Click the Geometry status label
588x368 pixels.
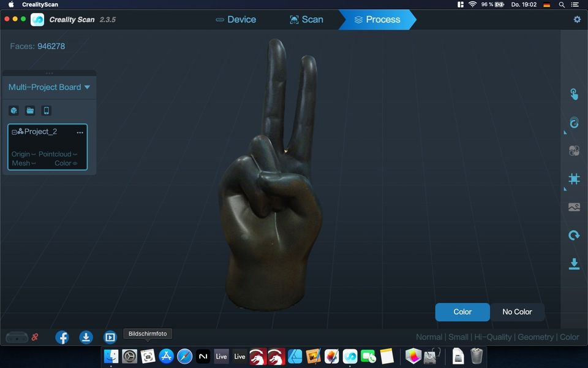click(535, 337)
